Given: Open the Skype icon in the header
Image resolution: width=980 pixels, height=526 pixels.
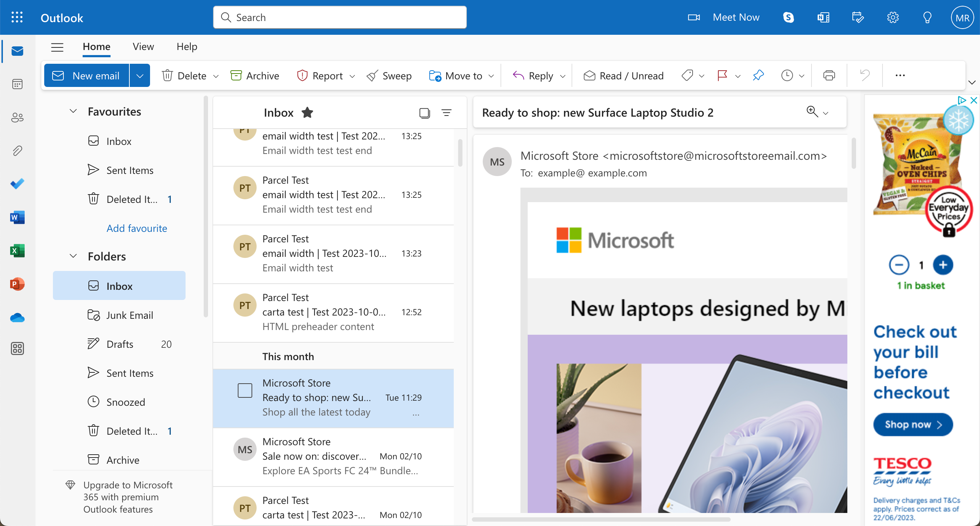Looking at the screenshot, I should point(788,17).
